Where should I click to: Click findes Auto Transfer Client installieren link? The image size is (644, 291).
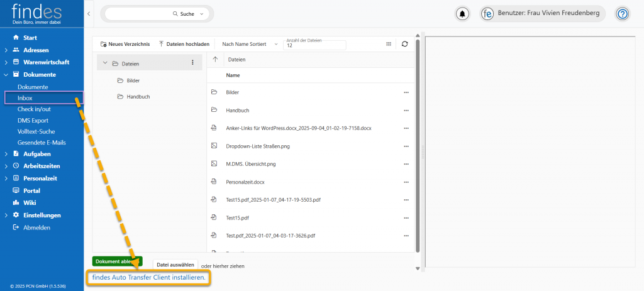coord(148,277)
